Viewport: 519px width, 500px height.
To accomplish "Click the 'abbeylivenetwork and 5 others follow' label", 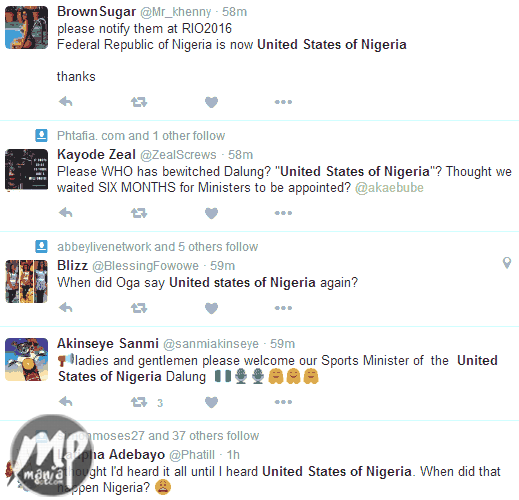I will [157, 247].
